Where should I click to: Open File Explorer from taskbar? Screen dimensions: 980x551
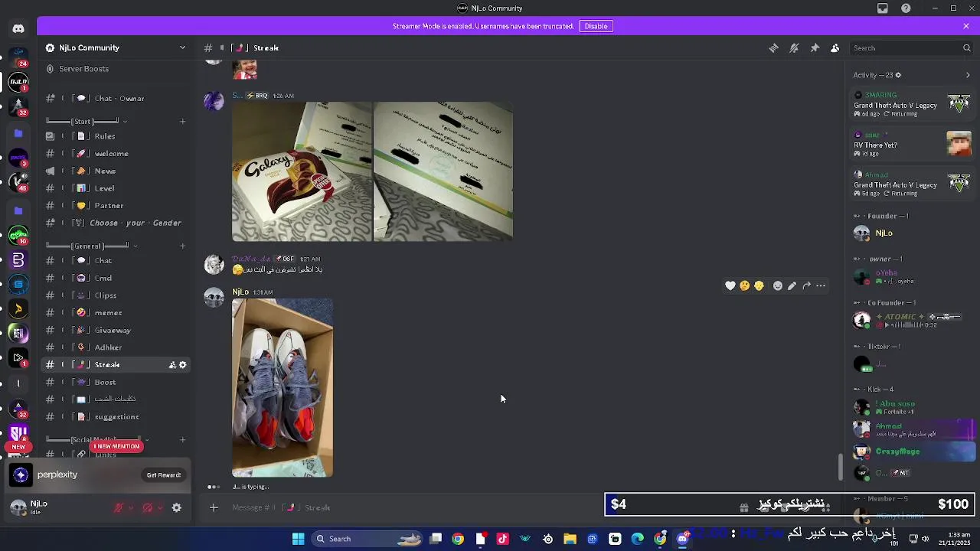click(570, 539)
